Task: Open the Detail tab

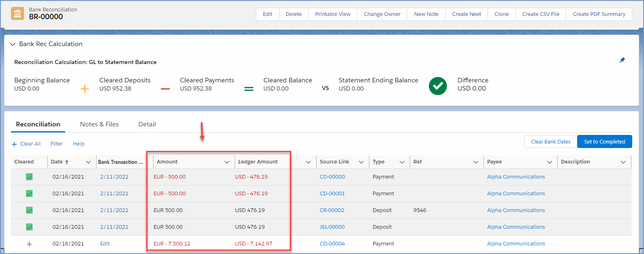Action: (147, 124)
